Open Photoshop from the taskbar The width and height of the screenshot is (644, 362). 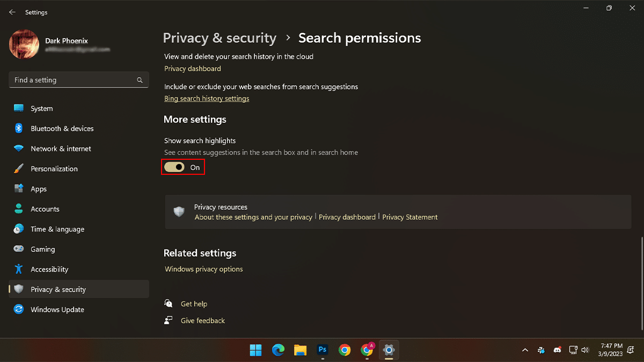[323, 350]
